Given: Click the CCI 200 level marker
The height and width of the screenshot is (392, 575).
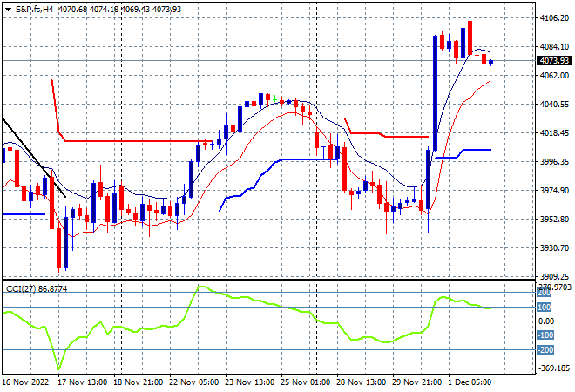Looking at the screenshot, I should point(545,293).
